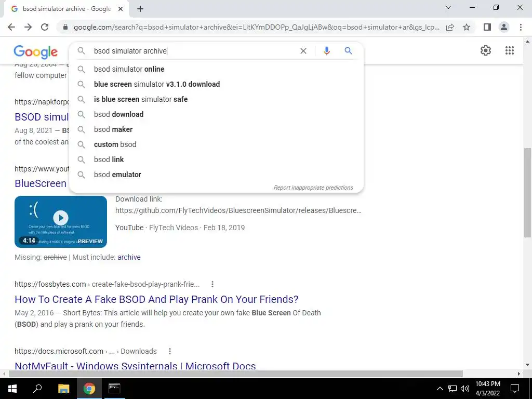Submit search with the blue magnifier
This screenshot has height=399, width=532.
(x=348, y=51)
